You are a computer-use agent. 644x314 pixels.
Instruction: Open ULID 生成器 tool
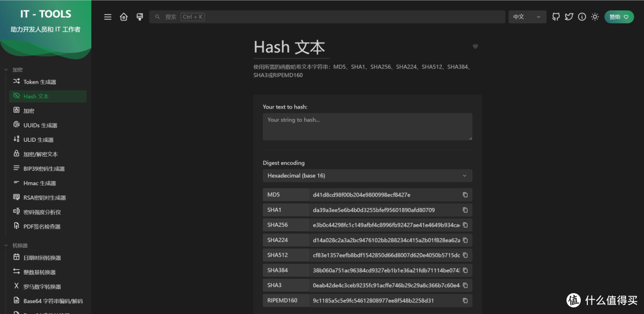pyautogui.click(x=48, y=139)
